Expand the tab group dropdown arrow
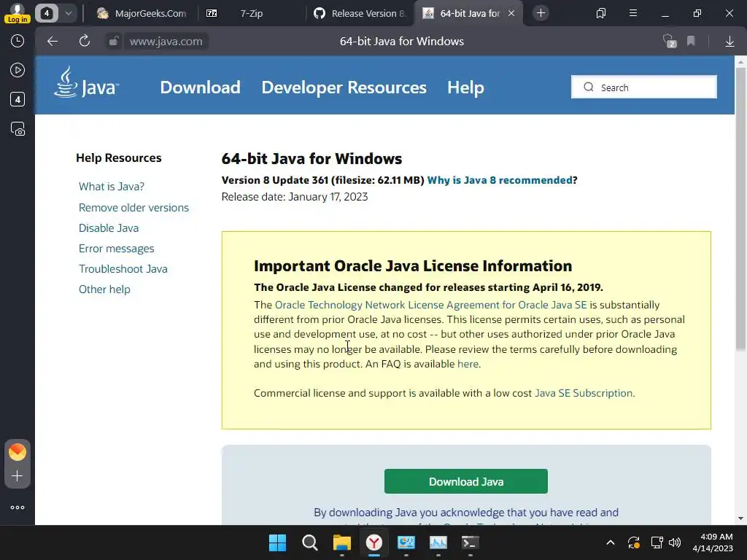 pyautogui.click(x=69, y=13)
